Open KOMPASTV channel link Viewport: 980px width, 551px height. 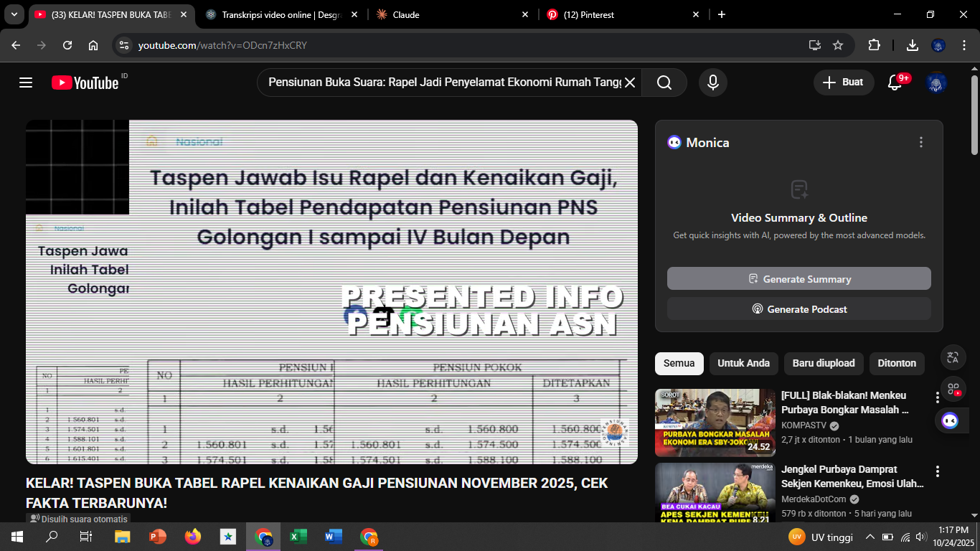point(805,425)
